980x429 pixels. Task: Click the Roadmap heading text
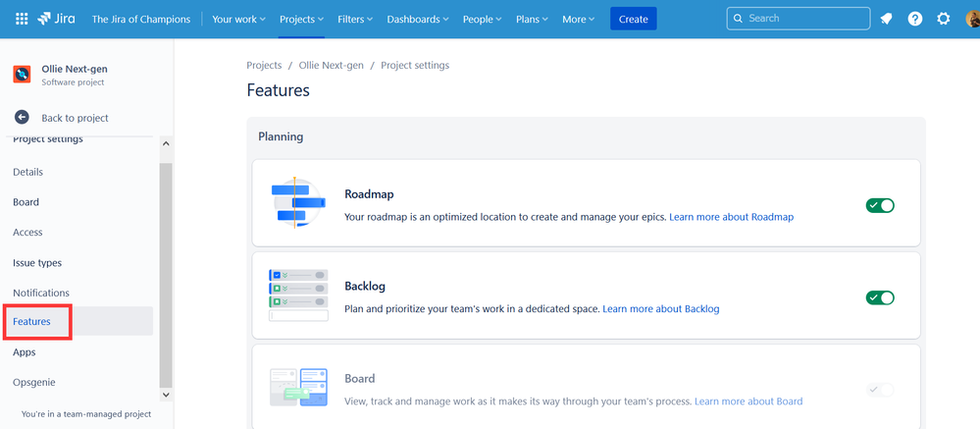pos(370,194)
